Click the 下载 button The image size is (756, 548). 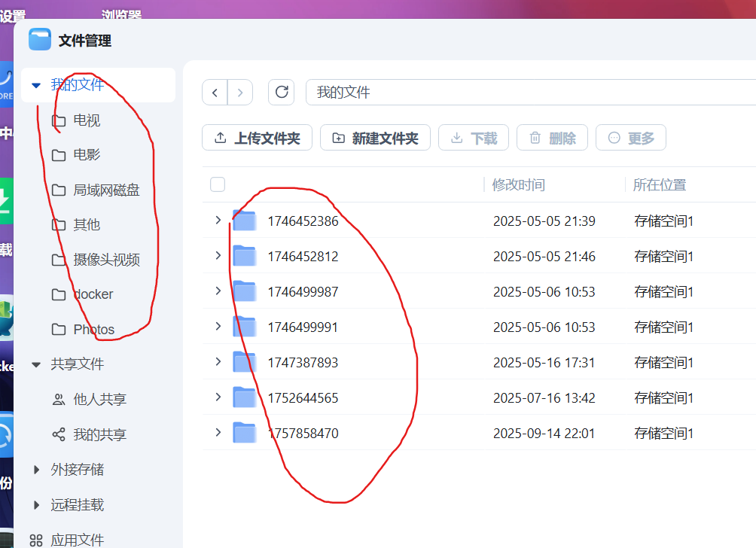pyautogui.click(x=474, y=138)
